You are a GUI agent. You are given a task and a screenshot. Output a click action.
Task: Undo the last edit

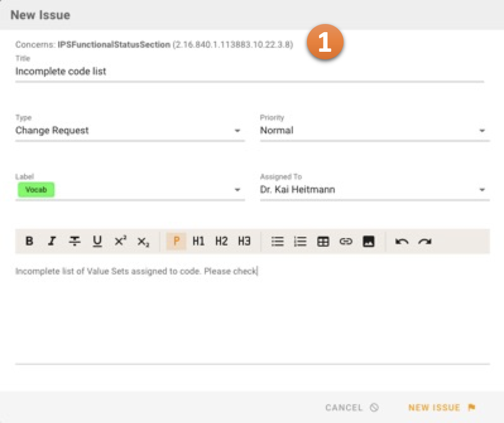pyautogui.click(x=401, y=241)
